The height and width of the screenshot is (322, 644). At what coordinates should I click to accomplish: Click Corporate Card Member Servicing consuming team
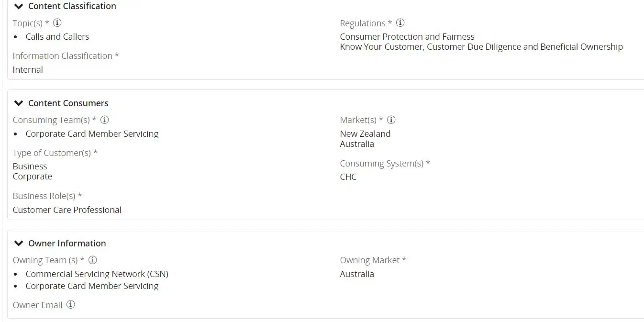92,133
